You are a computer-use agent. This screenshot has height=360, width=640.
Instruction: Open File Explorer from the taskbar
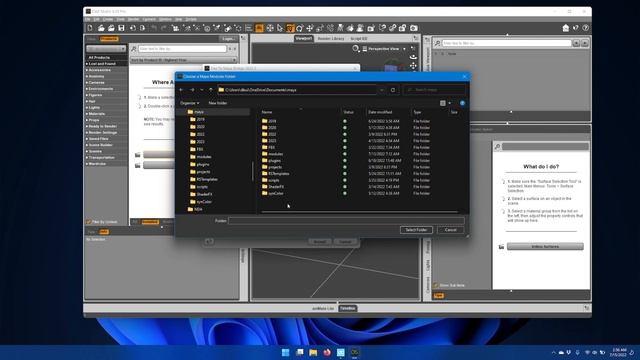tap(313, 352)
